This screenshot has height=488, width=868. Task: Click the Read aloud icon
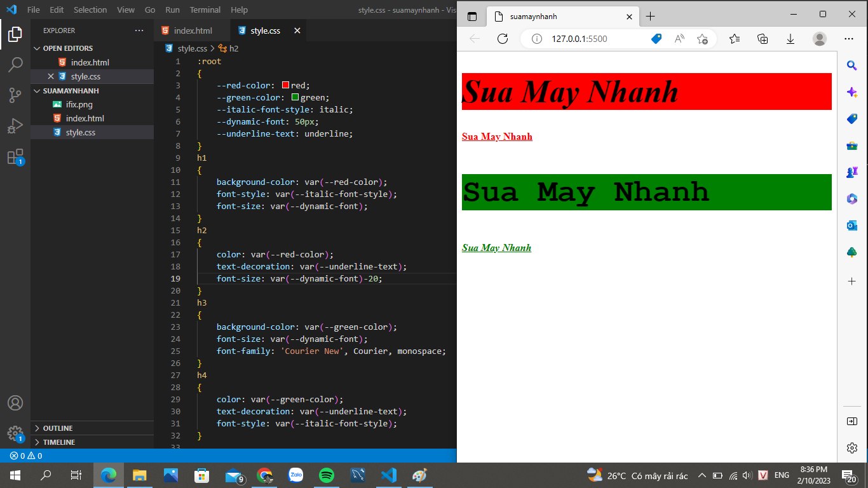679,39
